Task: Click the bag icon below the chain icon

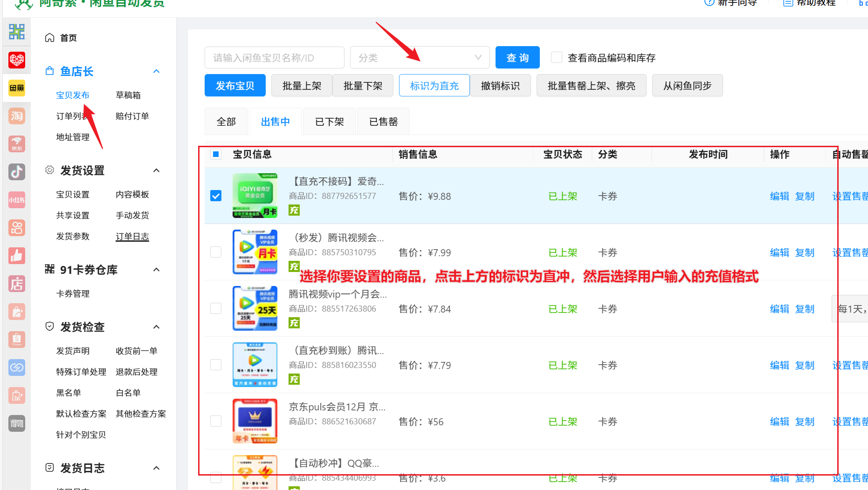Action: click(17, 395)
